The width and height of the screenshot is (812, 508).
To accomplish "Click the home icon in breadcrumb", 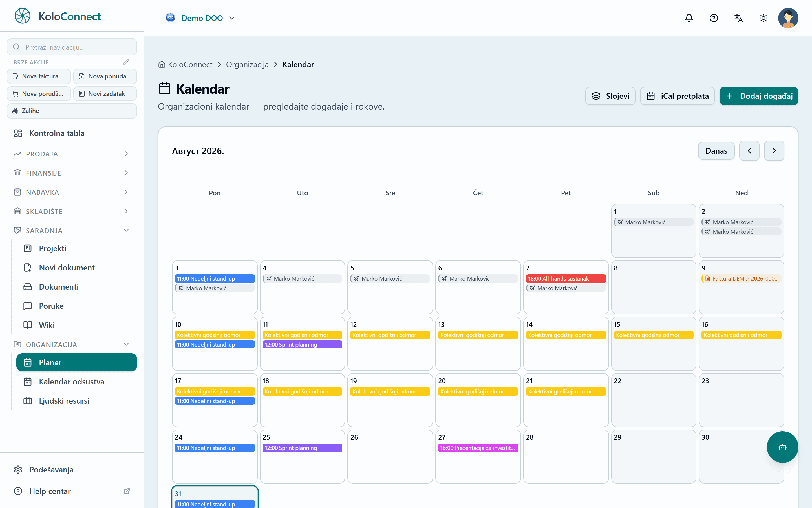I will 162,65.
